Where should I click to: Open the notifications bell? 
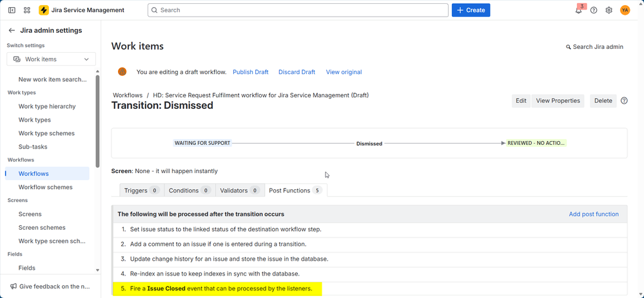[x=579, y=10]
